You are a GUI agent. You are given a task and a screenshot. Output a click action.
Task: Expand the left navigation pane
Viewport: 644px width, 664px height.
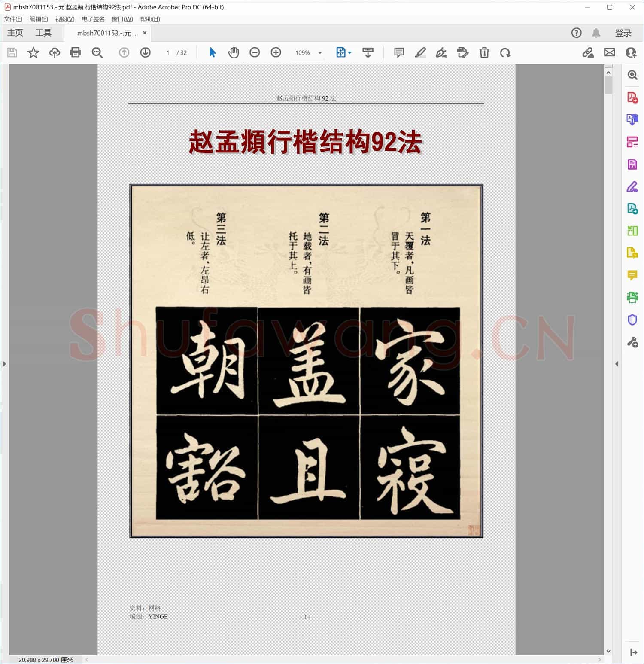(4, 364)
